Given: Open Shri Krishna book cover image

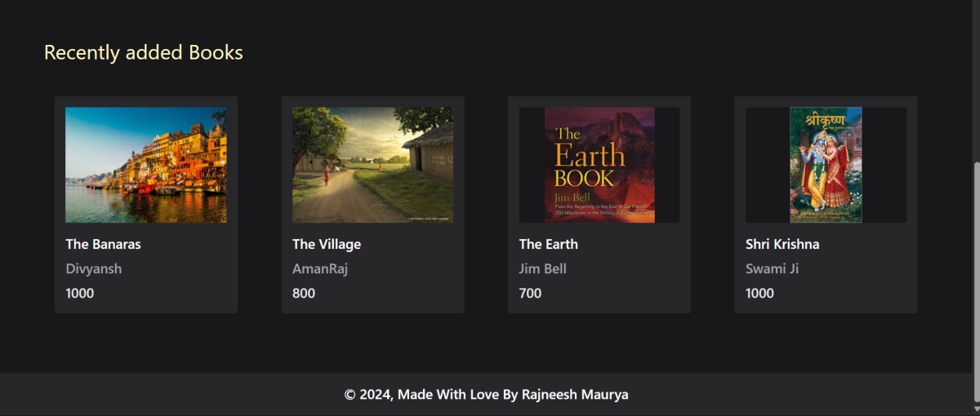Looking at the screenshot, I should coord(826,165).
